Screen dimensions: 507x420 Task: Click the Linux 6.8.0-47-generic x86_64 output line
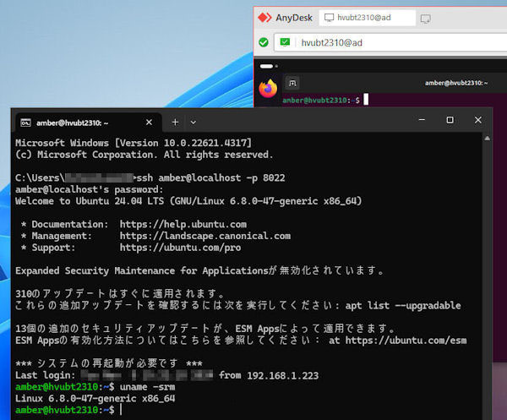95,398
